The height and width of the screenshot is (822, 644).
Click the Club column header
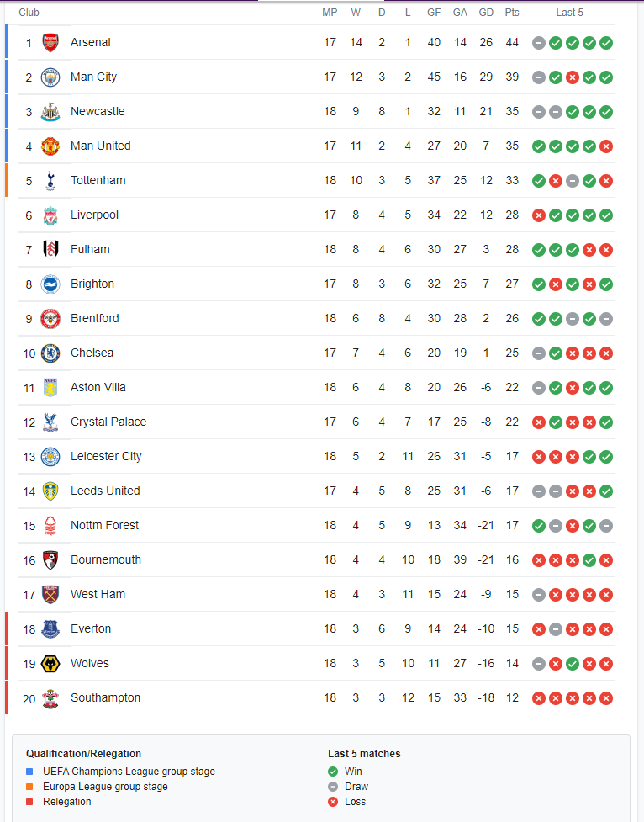29,13
